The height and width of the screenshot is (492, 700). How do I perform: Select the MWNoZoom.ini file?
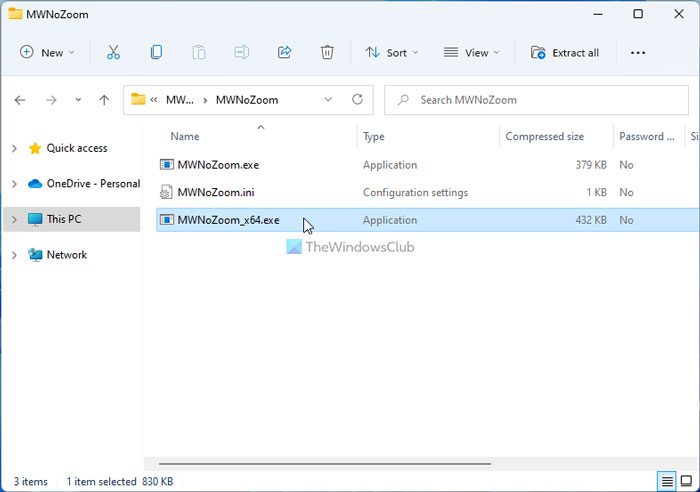coord(216,192)
